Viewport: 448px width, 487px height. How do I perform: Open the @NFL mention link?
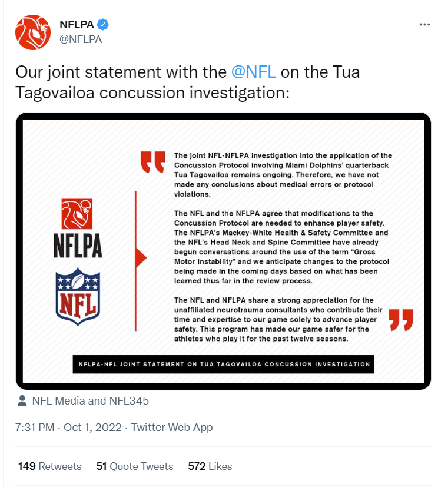(x=253, y=72)
